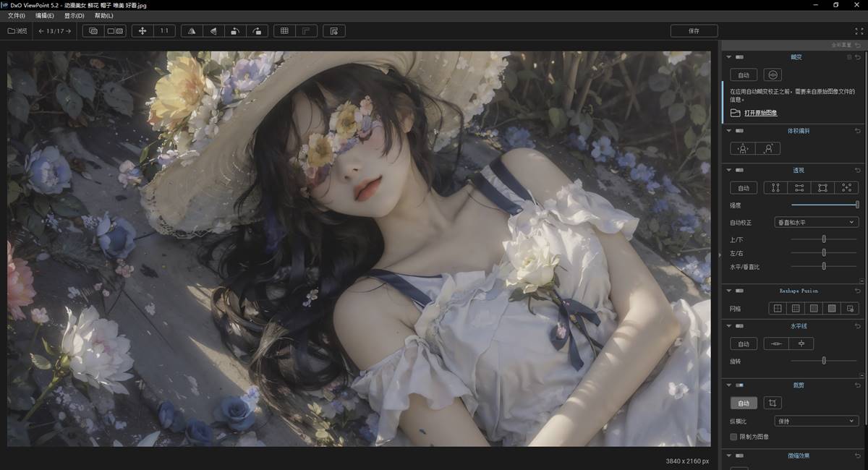Rotate image left using toolbar icon
This screenshot has width=868, height=470.
click(x=234, y=31)
